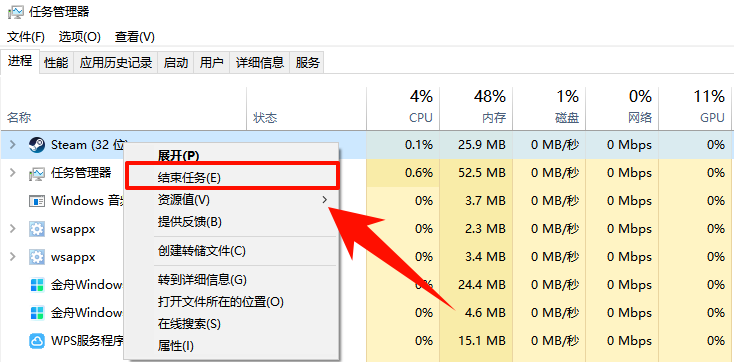Click the Task Manager title bar icon

(x=16, y=12)
